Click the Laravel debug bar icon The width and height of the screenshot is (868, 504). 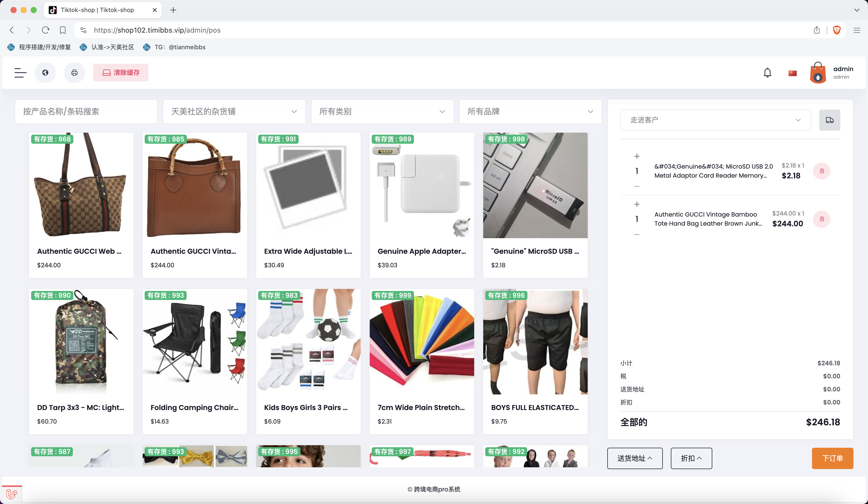[x=12, y=494]
